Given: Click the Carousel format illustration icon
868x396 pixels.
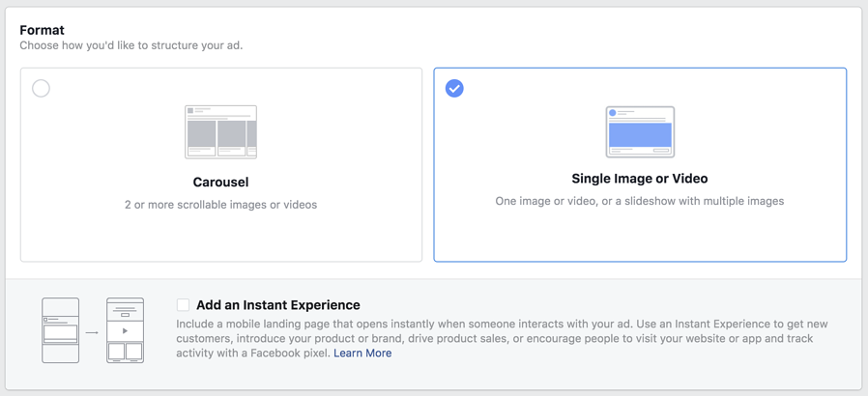Looking at the screenshot, I should tap(220, 132).
